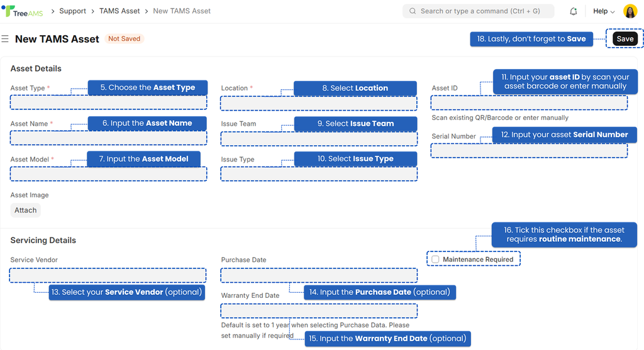
Task: Attach an asset image
Action: tap(25, 210)
